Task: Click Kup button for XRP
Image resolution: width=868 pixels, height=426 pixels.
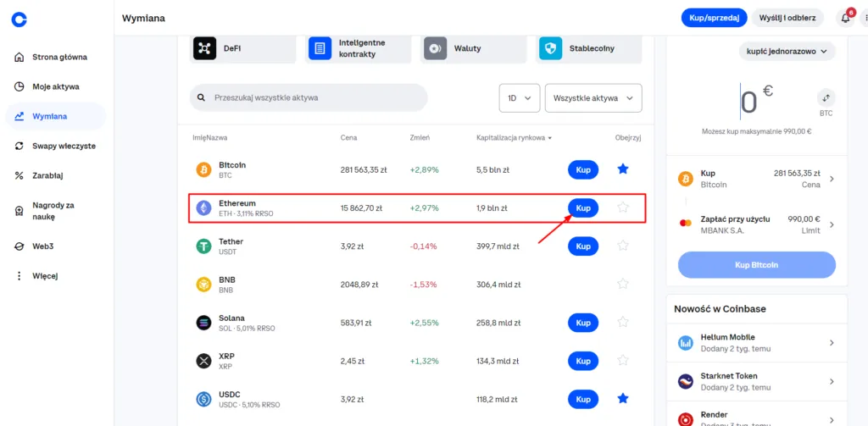Action: [x=583, y=361]
